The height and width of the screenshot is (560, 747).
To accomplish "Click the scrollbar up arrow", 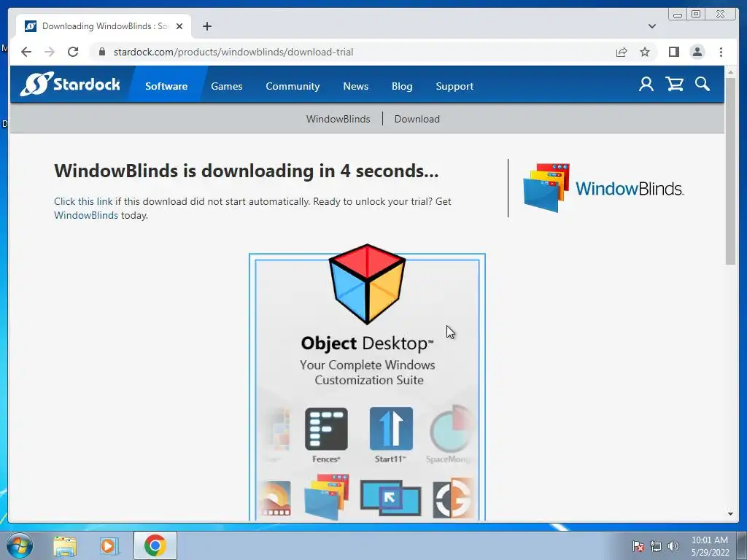I will point(730,72).
